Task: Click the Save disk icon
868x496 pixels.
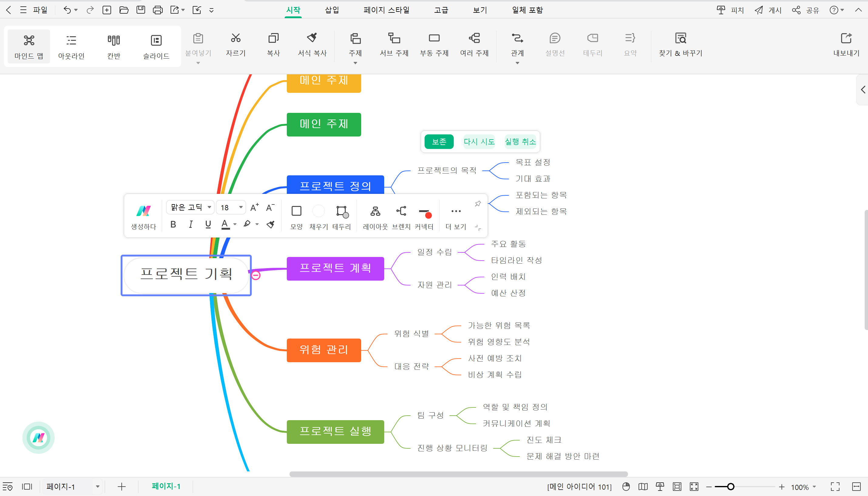Action: pos(141,10)
